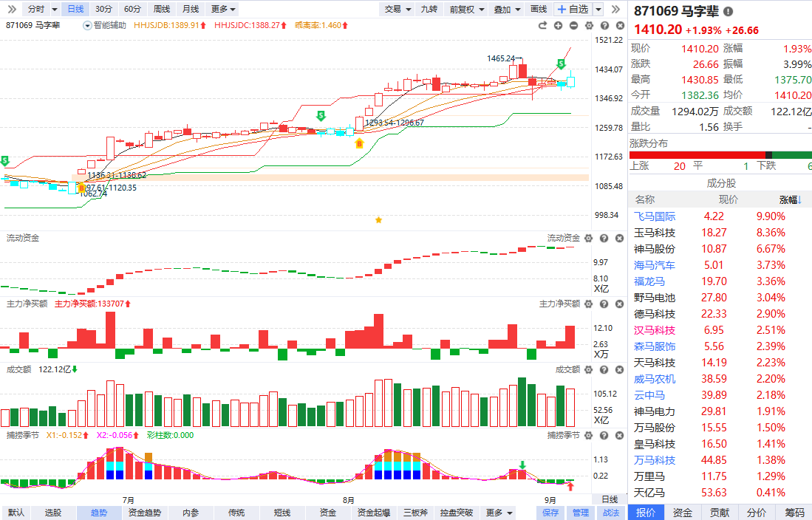Open help icon of 主力净买额 panel
This screenshot has height=520, width=812.
[604, 304]
